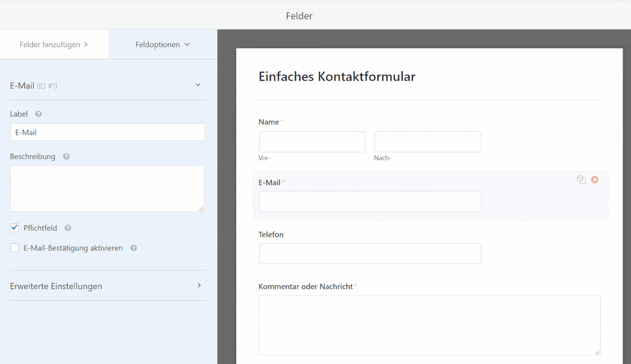Enable E-Mail-Bestätigung aktivieren checkbox
The height and width of the screenshot is (364, 631).
click(x=15, y=248)
